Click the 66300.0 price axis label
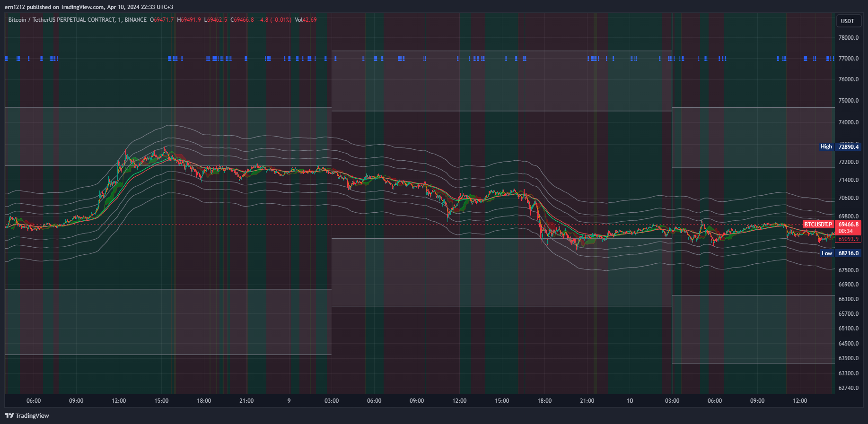The height and width of the screenshot is (424, 868). [848, 299]
